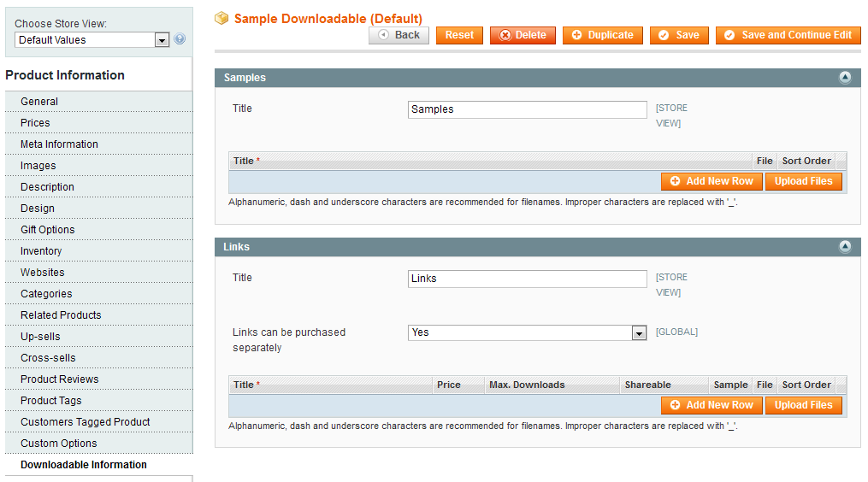868x482 pixels.
Task: Open the Description tab
Action: point(99,187)
